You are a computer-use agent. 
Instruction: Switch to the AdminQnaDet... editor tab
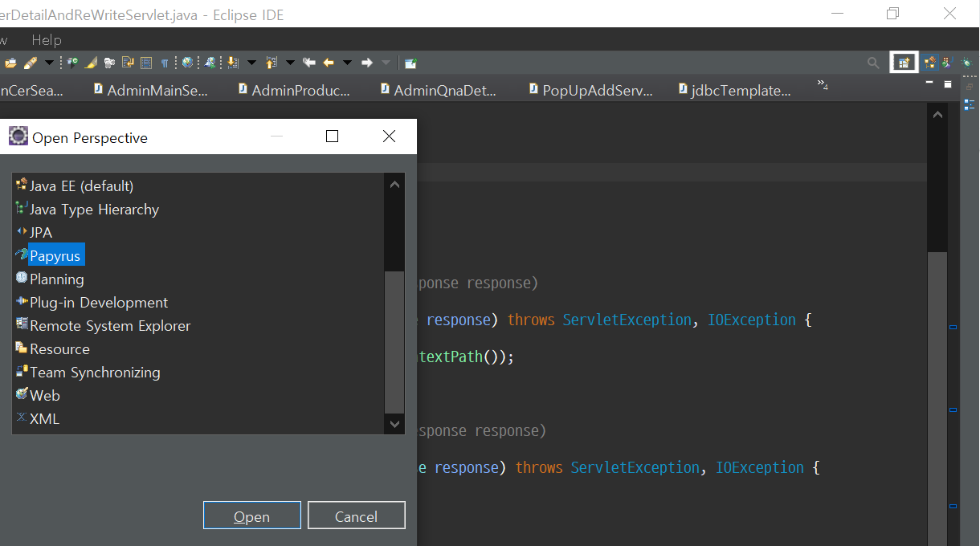coord(439,91)
